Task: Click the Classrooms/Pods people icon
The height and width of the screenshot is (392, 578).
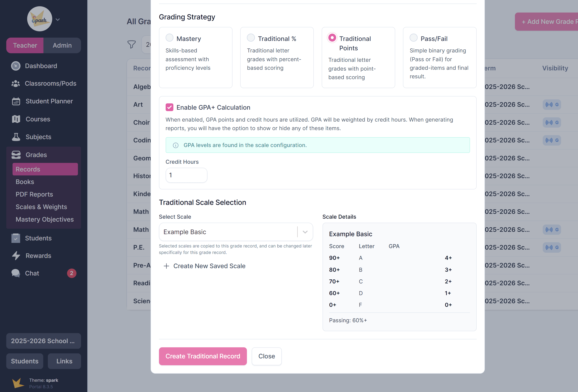Action: click(x=16, y=84)
